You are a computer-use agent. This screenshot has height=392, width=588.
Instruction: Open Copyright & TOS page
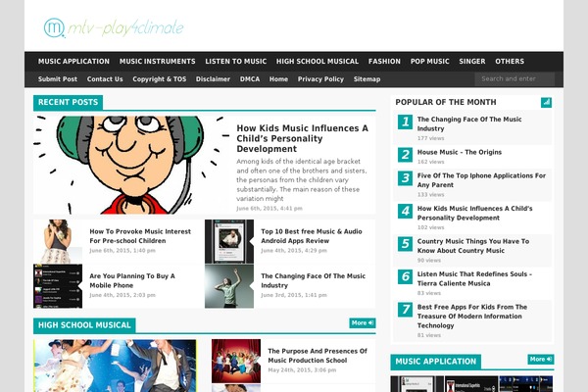click(160, 79)
